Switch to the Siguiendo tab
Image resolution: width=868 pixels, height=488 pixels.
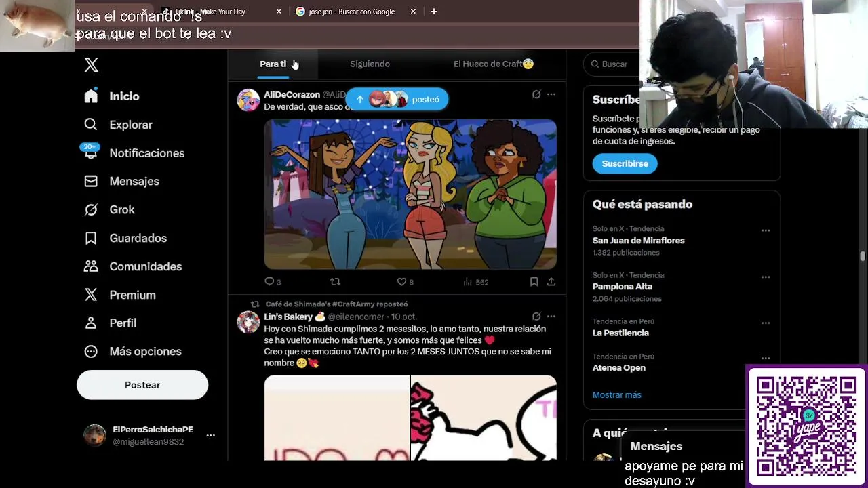[x=370, y=64]
